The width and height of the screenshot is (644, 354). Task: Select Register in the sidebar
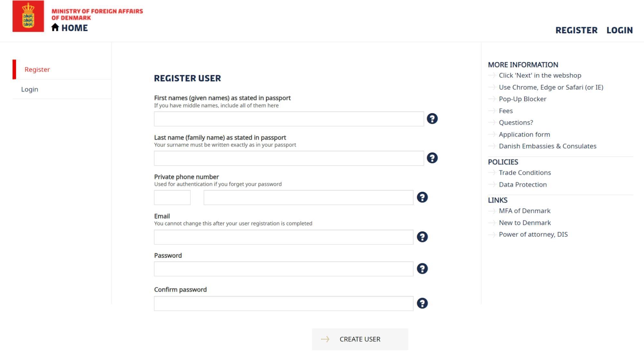[37, 70]
